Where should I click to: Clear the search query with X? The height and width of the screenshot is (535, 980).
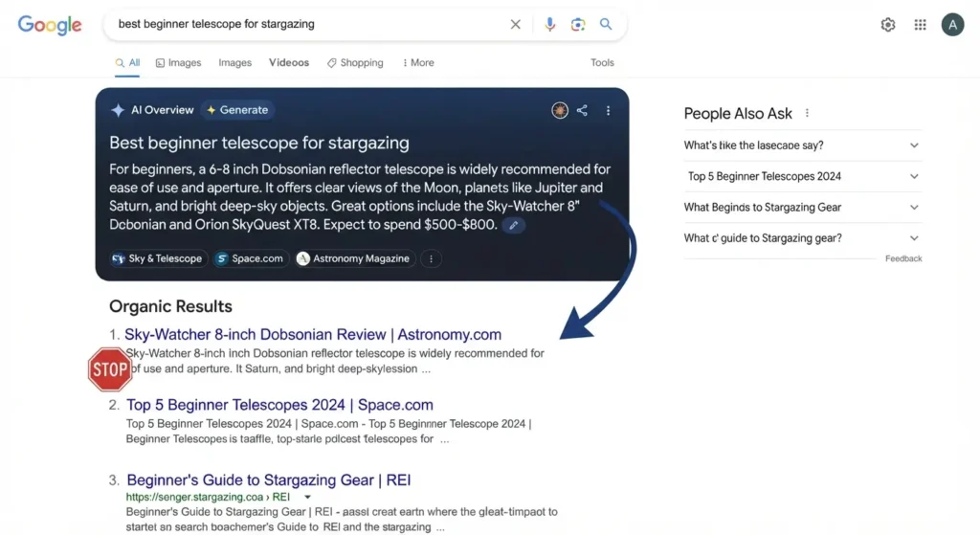[x=515, y=24]
